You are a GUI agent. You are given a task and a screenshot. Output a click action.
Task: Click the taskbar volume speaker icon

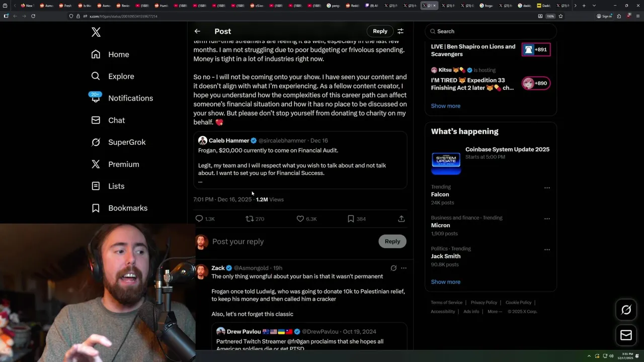[x=611, y=356]
